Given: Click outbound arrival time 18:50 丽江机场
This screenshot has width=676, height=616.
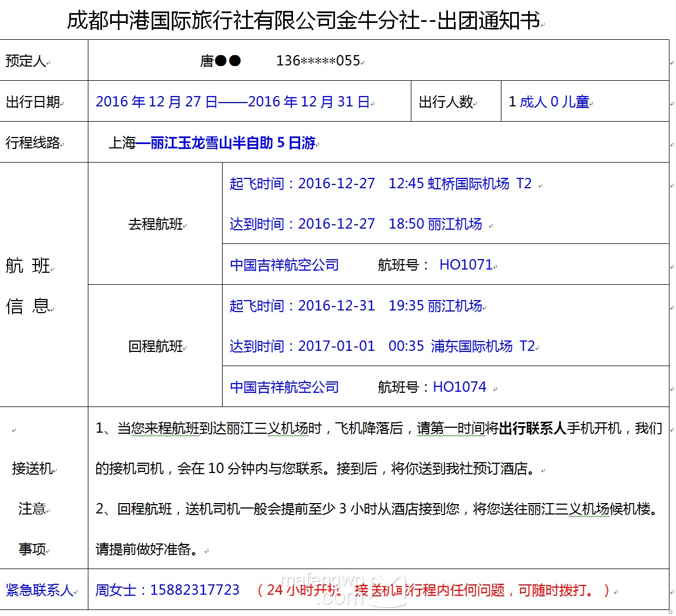Looking at the screenshot, I should tap(356, 224).
